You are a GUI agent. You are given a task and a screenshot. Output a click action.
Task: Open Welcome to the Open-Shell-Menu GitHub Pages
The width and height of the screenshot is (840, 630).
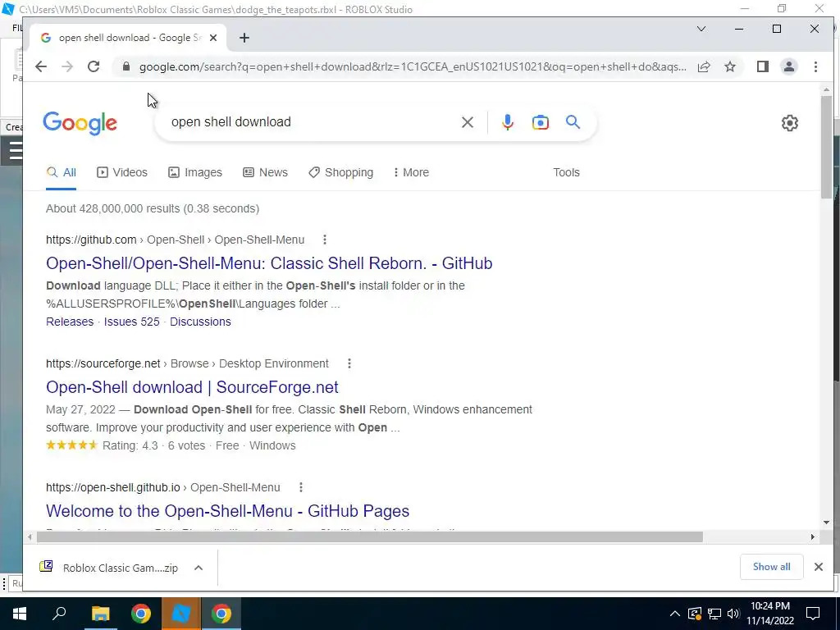(228, 511)
